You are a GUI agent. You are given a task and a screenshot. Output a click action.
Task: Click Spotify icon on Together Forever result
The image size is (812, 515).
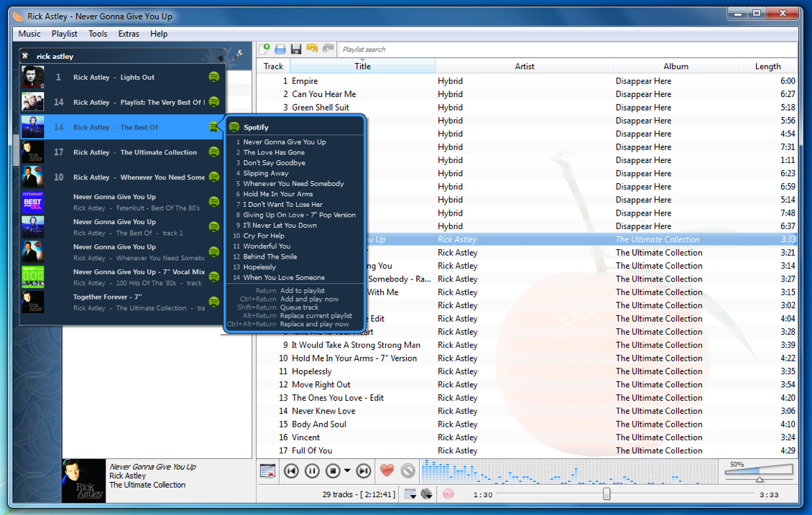[214, 302]
